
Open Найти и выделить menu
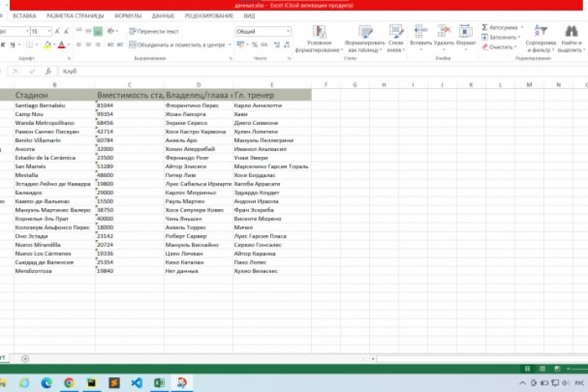571,38
